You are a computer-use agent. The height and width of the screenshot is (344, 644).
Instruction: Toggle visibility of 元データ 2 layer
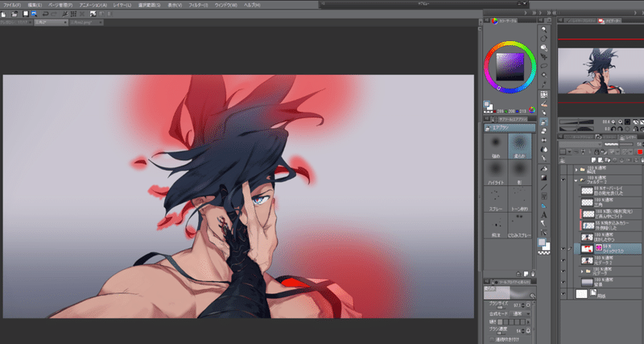[563, 260]
